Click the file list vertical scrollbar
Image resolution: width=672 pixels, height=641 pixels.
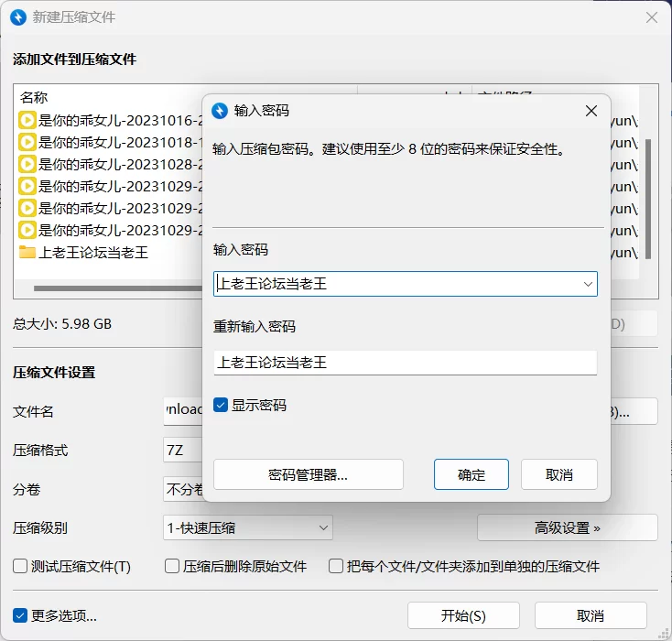point(648,199)
